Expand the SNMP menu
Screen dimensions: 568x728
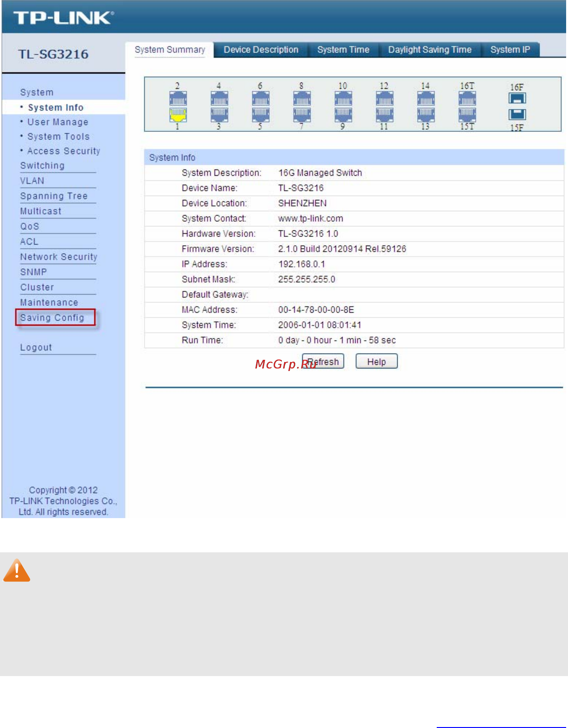tap(33, 272)
